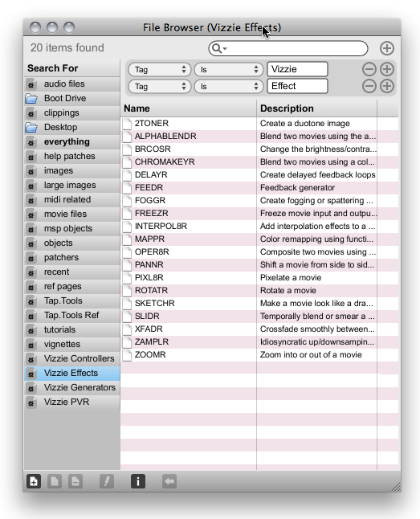The height and width of the screenshot is (519, 420).
Task: Select 'Tap.Tools' search
Action: coord(72,300)
